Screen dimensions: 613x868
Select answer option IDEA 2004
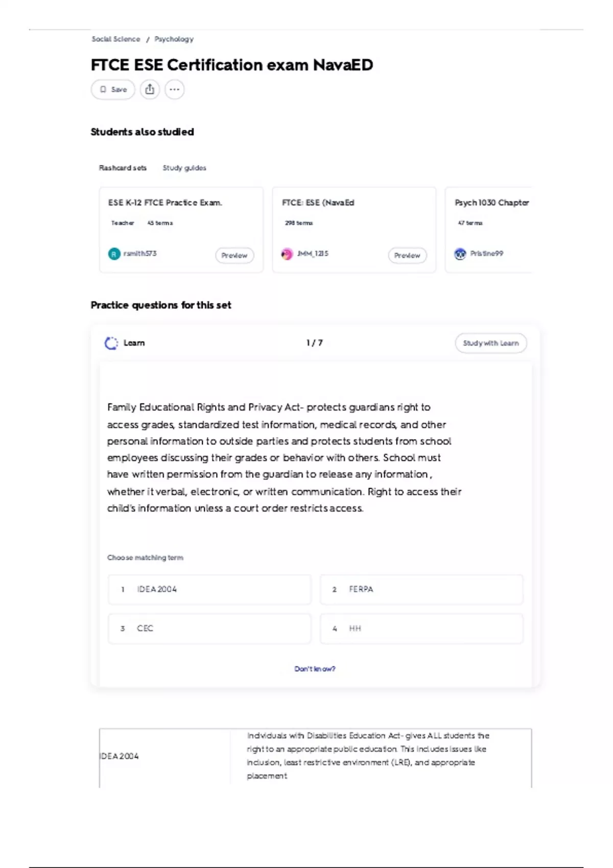click(209, 589)
